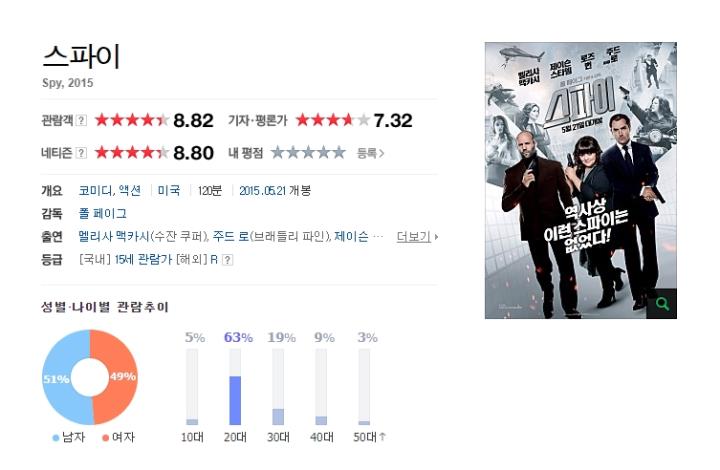Click the critic rating stars beside 7.32
The width and height of the screenshot is (720, 470).
(333, 120)
